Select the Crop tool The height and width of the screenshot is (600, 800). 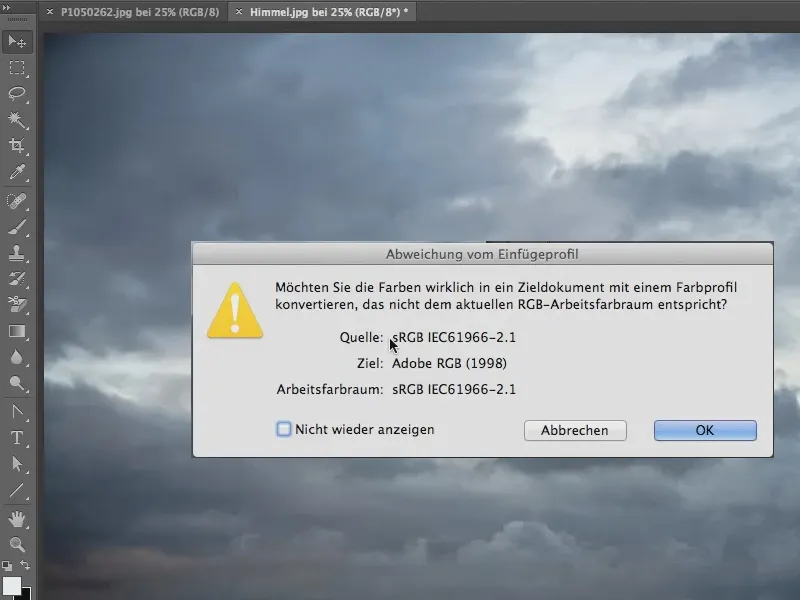[17, 146]
